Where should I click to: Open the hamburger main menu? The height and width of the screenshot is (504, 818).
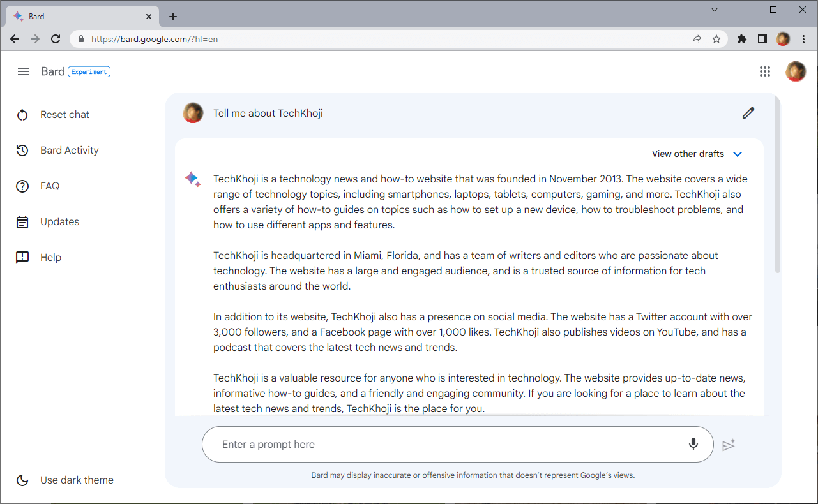(x=24, y=71)
